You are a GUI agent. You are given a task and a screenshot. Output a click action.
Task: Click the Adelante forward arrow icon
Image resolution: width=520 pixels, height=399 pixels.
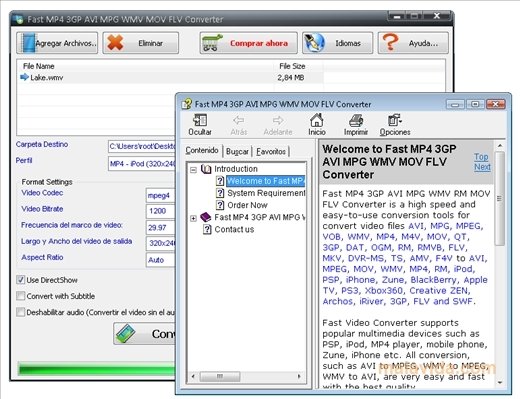[278, 120]
